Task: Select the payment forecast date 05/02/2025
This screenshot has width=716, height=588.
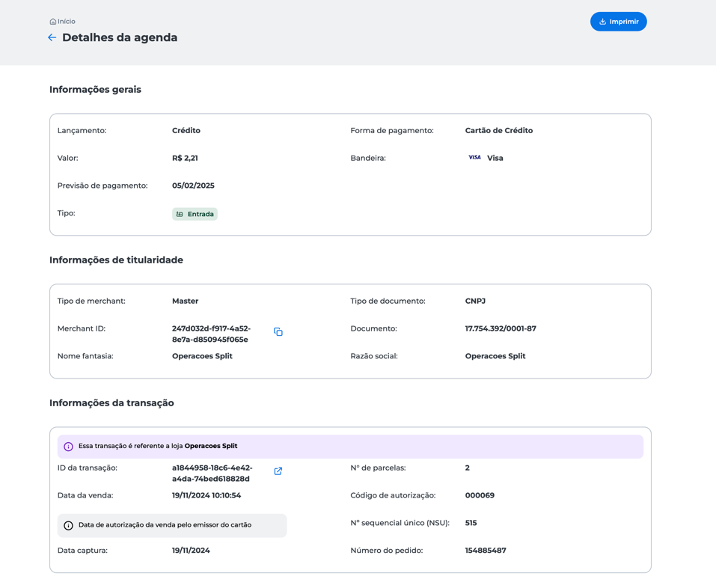Action: (193, 186)
